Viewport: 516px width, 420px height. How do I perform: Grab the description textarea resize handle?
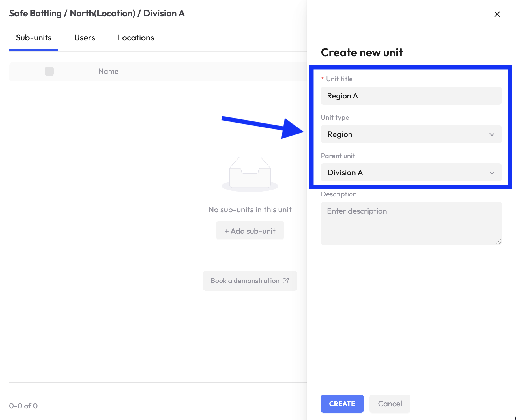[499, 242]
